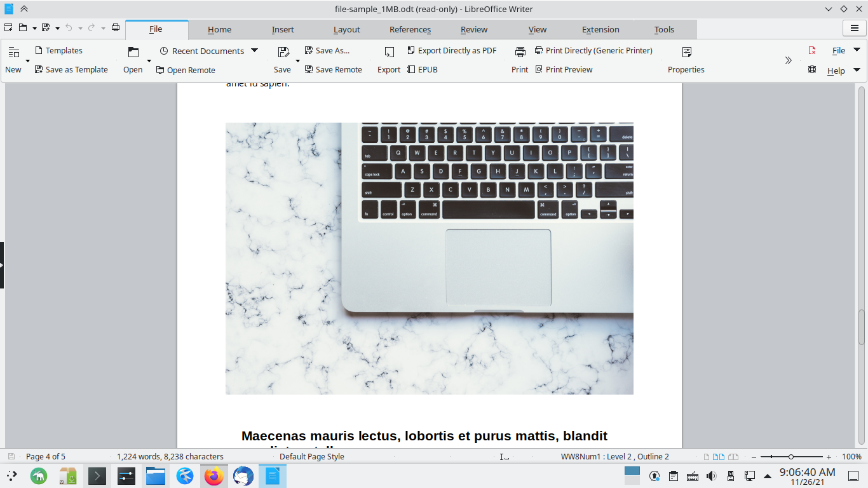Viewport: 868px width, 488px height.
Task: Click the Redo arrow icon
Action: click(92, 27)
